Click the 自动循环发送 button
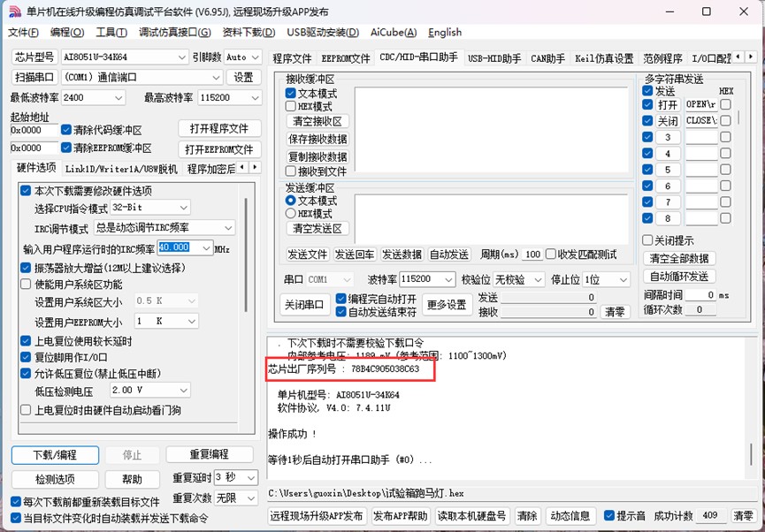This screenshot has width=765, height=532. pyautogui.click(x=679, y=276)
